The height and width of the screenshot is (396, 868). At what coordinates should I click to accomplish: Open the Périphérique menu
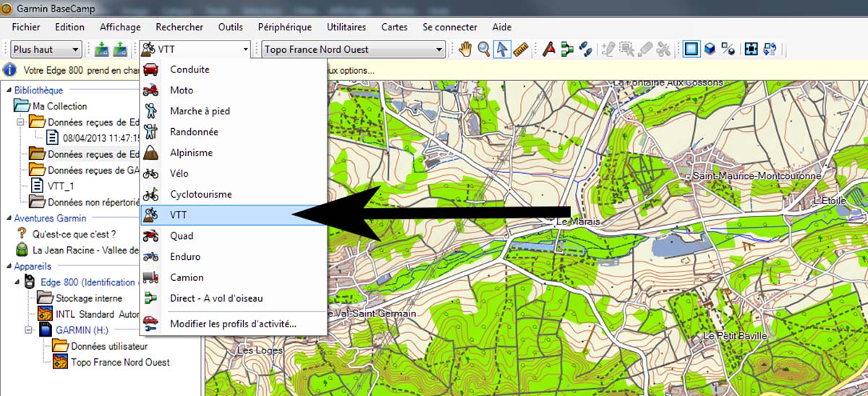point(285,27)
